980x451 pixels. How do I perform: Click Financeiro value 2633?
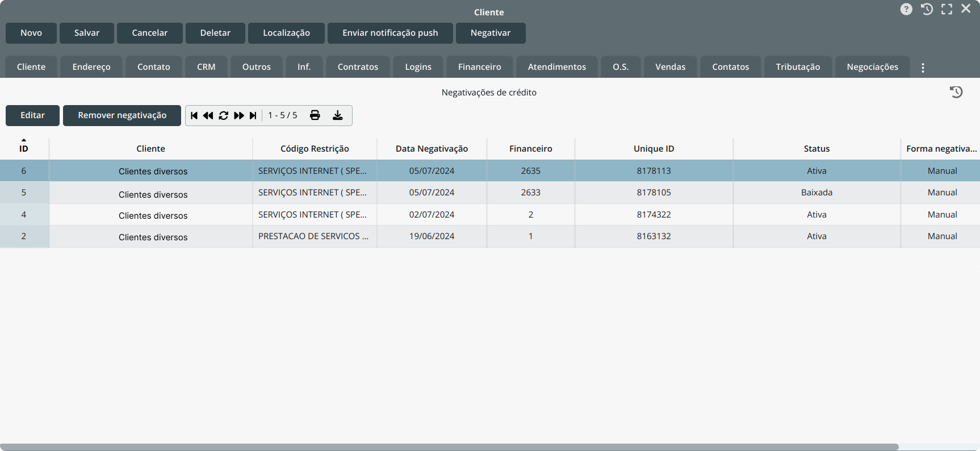(531, 193)
